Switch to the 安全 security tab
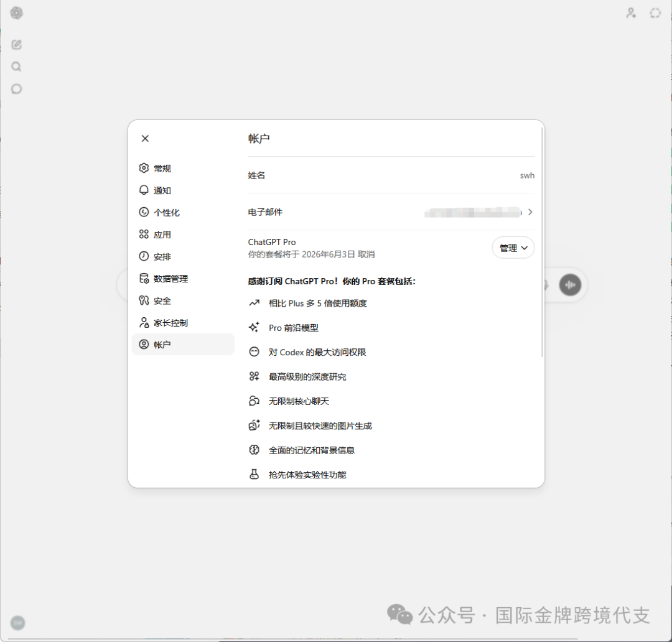Screen dimensions: 672x642 [183, 300]
